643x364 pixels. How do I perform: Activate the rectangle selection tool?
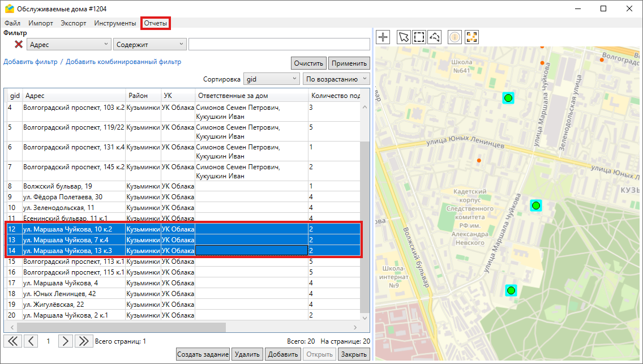click(x=419, y=37)
